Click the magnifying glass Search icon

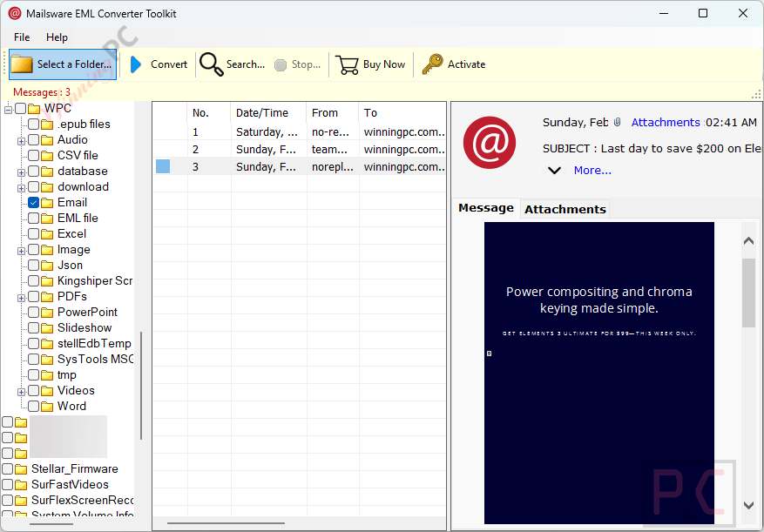212,64
